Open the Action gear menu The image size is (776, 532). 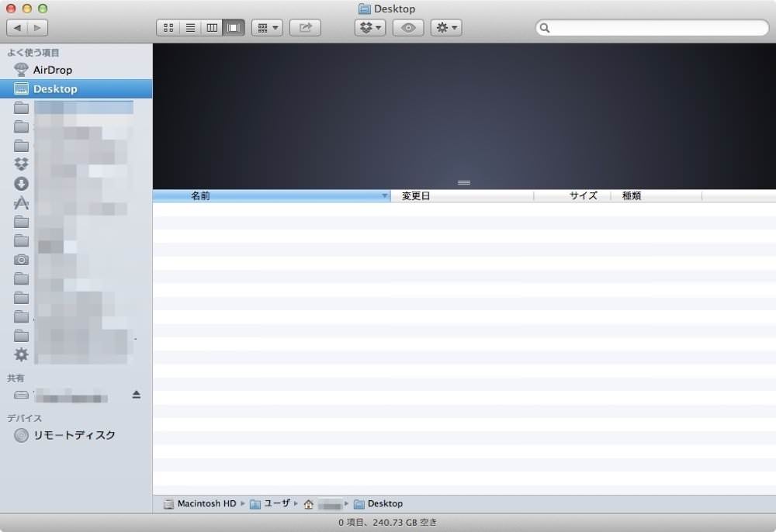[446, 28]
